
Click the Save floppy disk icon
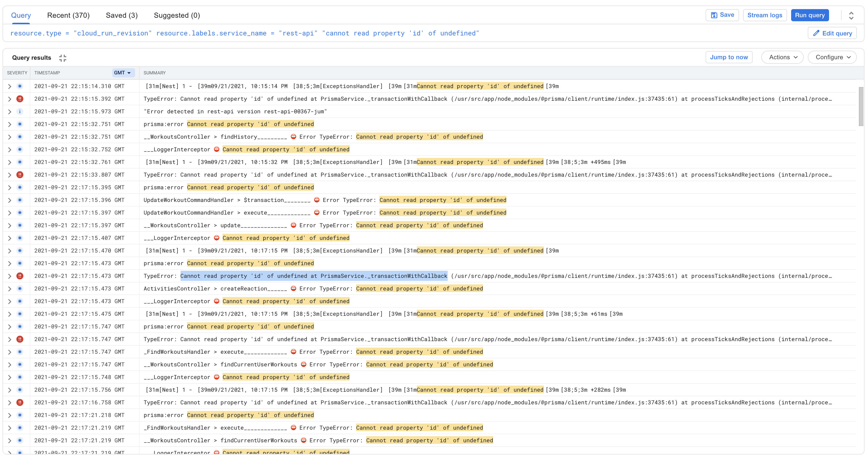tap(714, 15)
